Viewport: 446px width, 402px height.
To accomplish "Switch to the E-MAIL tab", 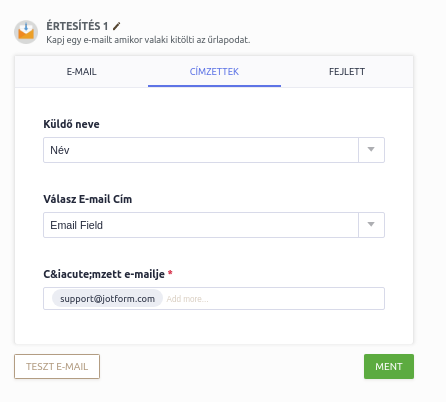I will [81, 72].
